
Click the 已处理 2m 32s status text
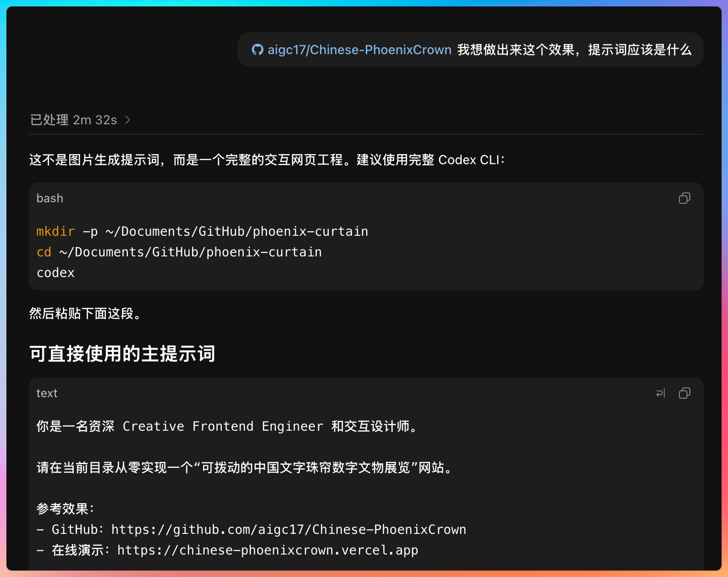tap(73, 120)
